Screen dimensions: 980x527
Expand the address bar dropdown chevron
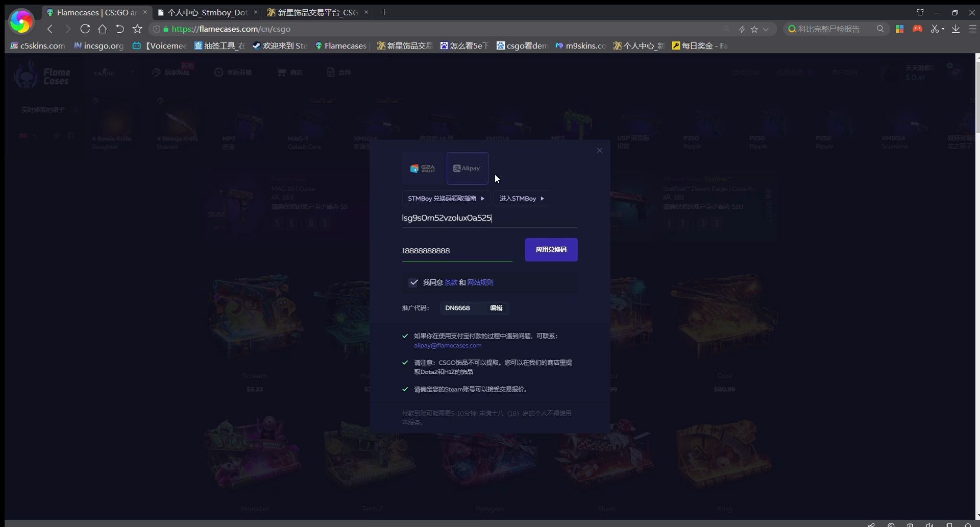click(766, 29)
